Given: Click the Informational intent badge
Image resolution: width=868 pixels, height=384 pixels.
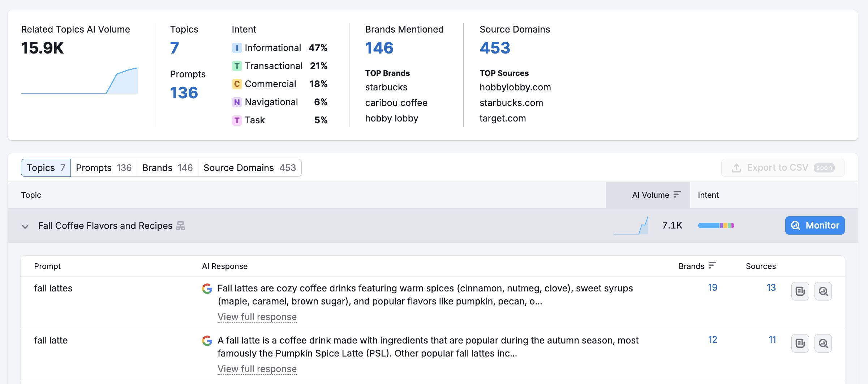Looking at the screenshot, I should pyautogui.click(x=237, y=47).
